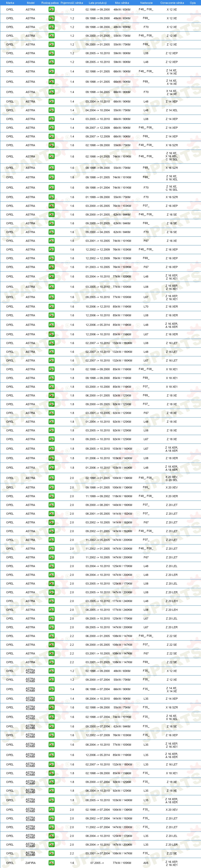Select the 06.1998 -> 07.2004 date cell
201x868 pixels.
(97, 689)
